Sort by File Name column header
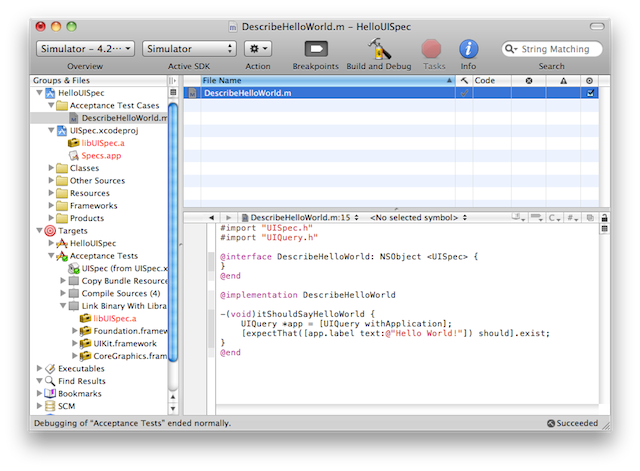The width and height of the screenshot is (640, 471). click(x=328, y=80)
